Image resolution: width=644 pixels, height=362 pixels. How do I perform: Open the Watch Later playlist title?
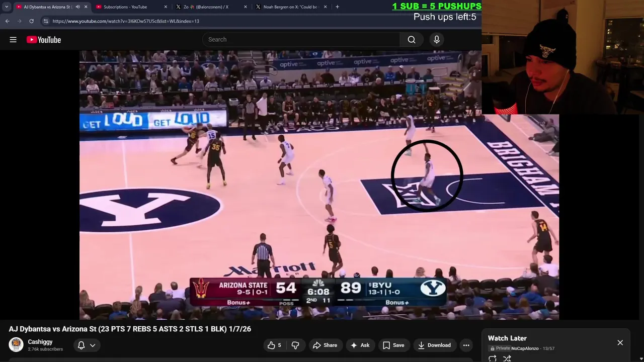507,338
